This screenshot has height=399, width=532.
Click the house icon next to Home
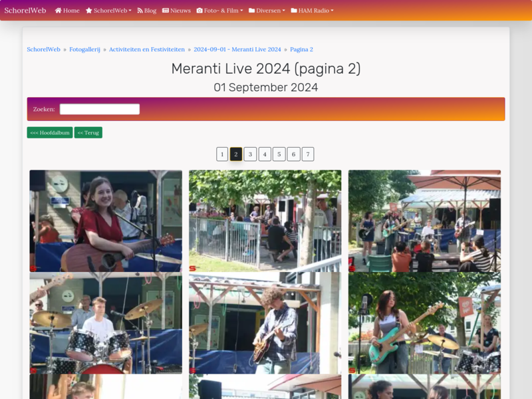coord(58,11)
